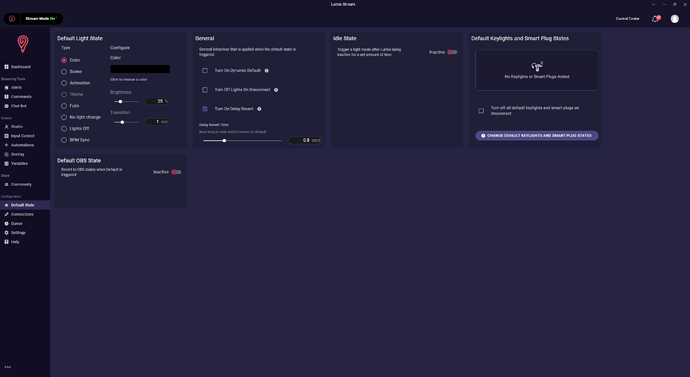Screen dimensions: 690x377
Task: Select the Scene light type
Action: tap(64, 72)
